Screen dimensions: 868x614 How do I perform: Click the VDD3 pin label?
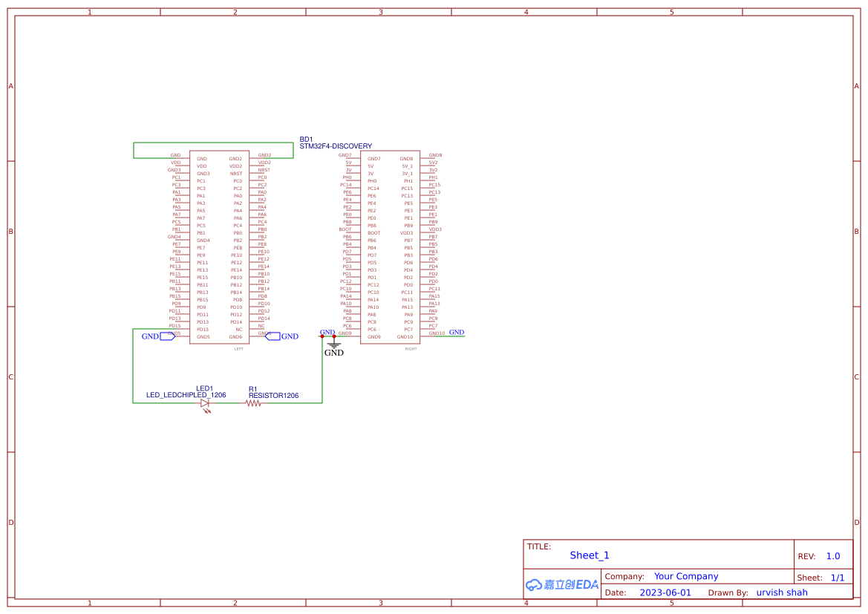click(x=407, y=232)
